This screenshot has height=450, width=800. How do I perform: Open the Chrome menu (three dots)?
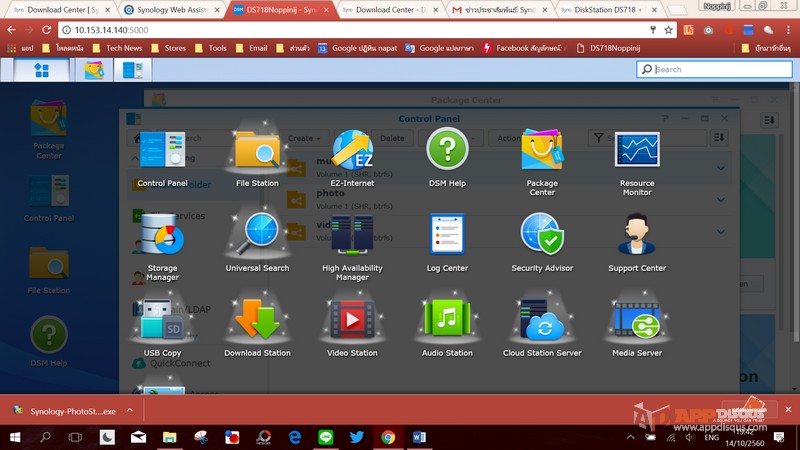(x=788, y=30)
